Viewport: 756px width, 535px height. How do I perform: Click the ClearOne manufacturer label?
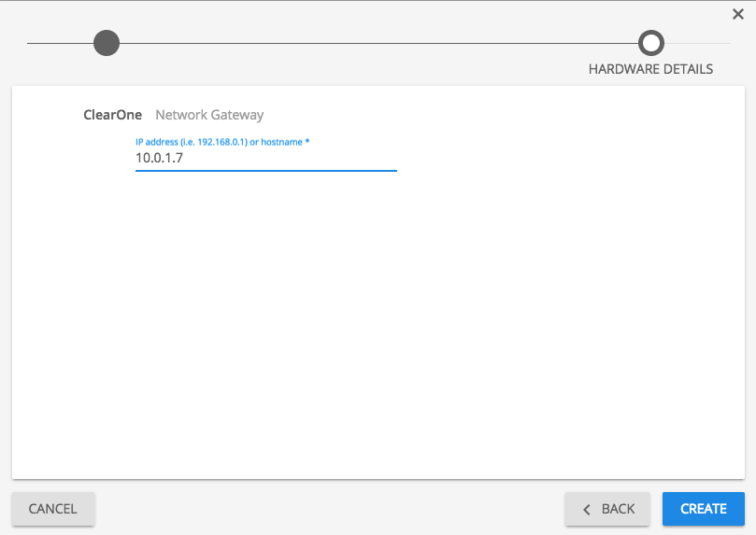113,115
